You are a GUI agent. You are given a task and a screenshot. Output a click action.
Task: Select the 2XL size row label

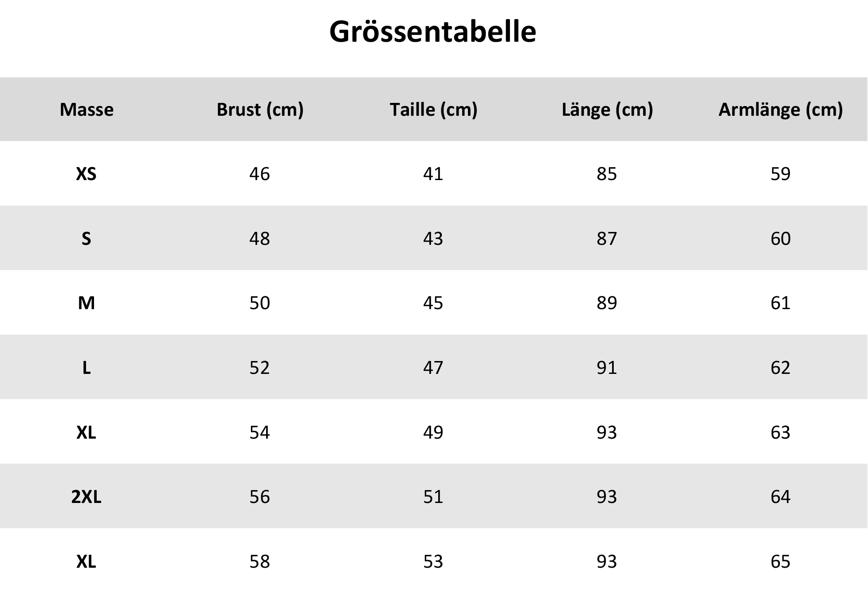(x=86, y=497)
